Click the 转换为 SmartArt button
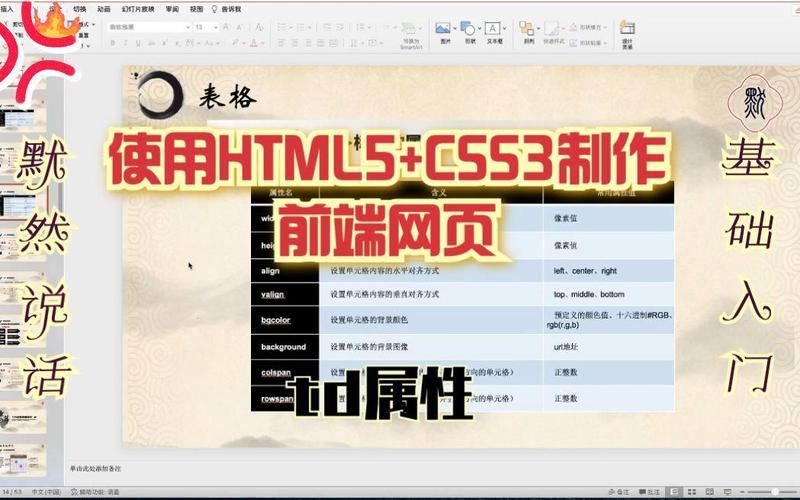This screenshot has width=800, height=500. point(411,36)
